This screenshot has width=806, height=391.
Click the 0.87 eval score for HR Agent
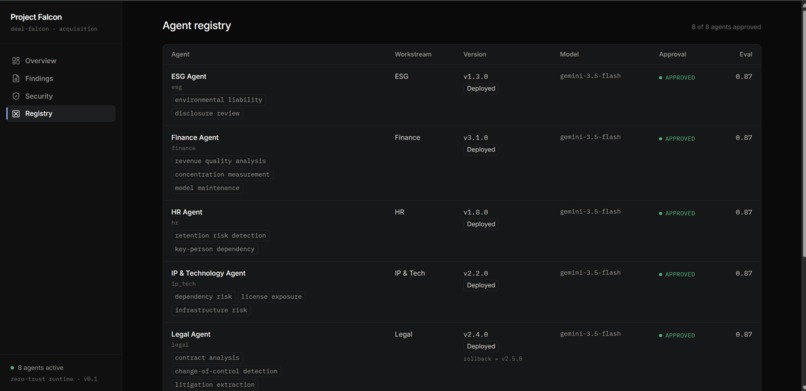tap(744, 212)
